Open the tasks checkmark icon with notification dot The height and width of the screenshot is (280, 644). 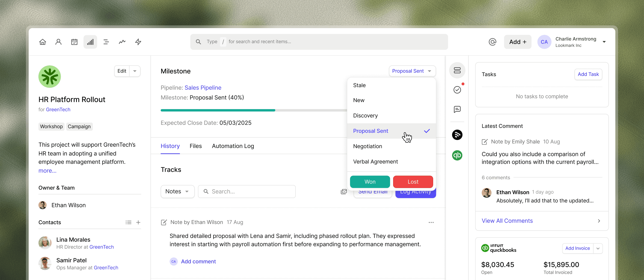tap(457, 90)
